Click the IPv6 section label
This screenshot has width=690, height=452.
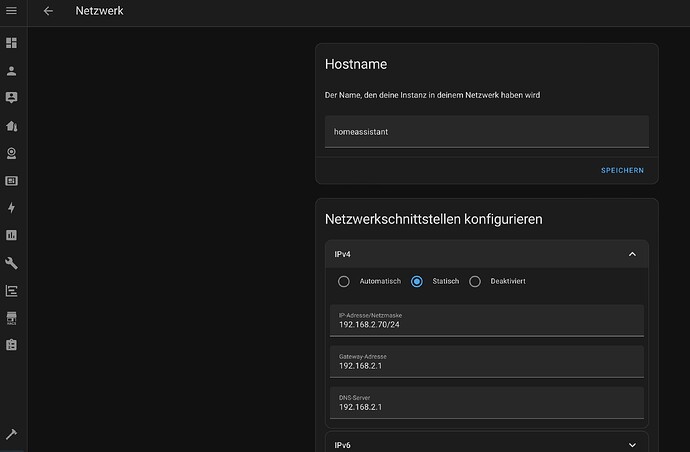pyautogui.click(x=342, y=445)
